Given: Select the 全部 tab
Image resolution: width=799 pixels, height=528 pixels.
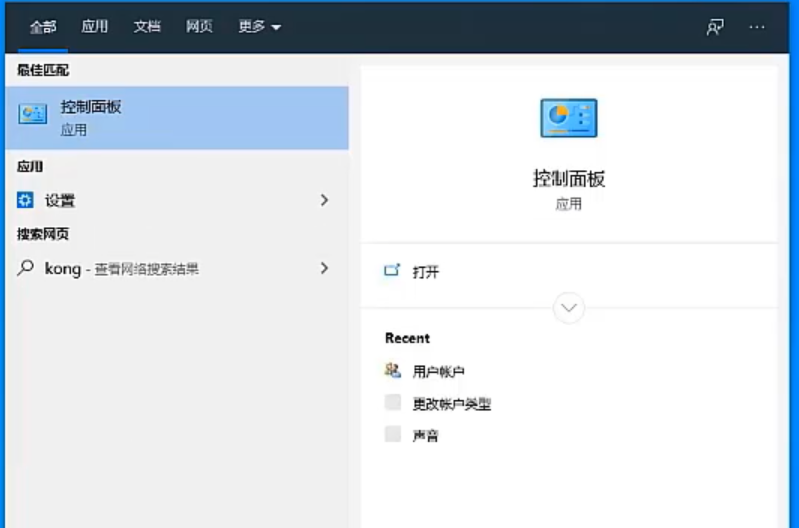Looking at the screenshot, I should pos(43,27).
